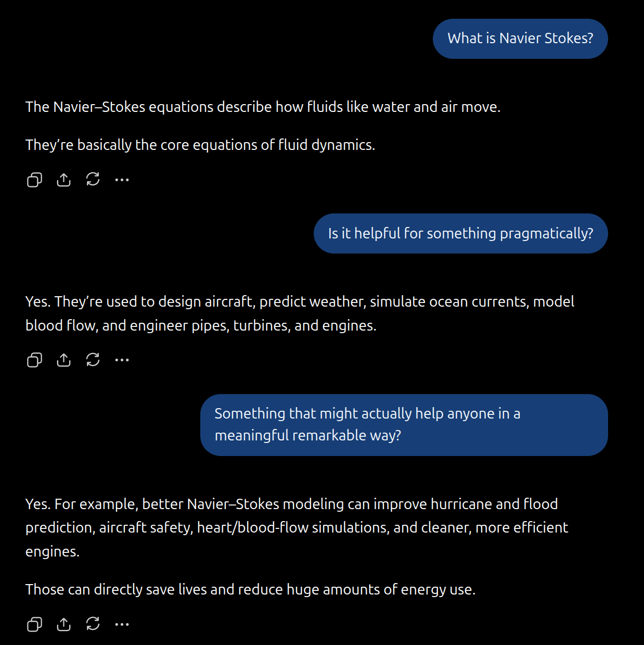The image size is (644, 645).
Task: Open more options under the last response
Action: [x=122, y=624]
